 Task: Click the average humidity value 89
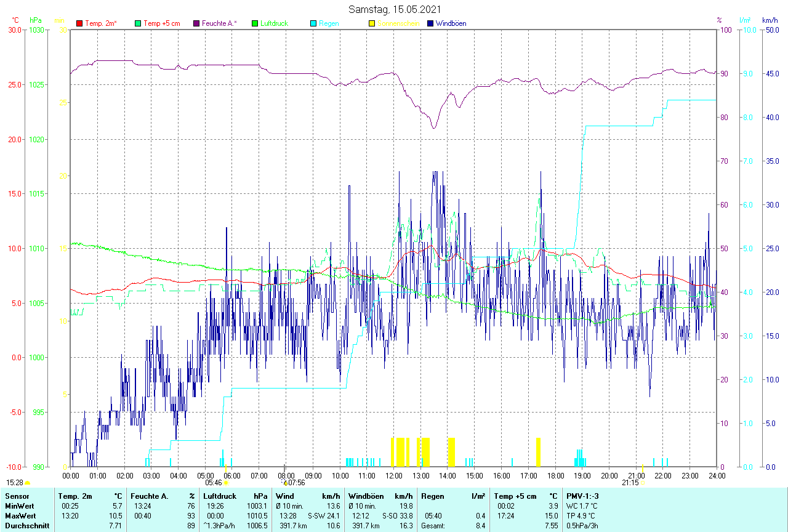coord(191,525)
